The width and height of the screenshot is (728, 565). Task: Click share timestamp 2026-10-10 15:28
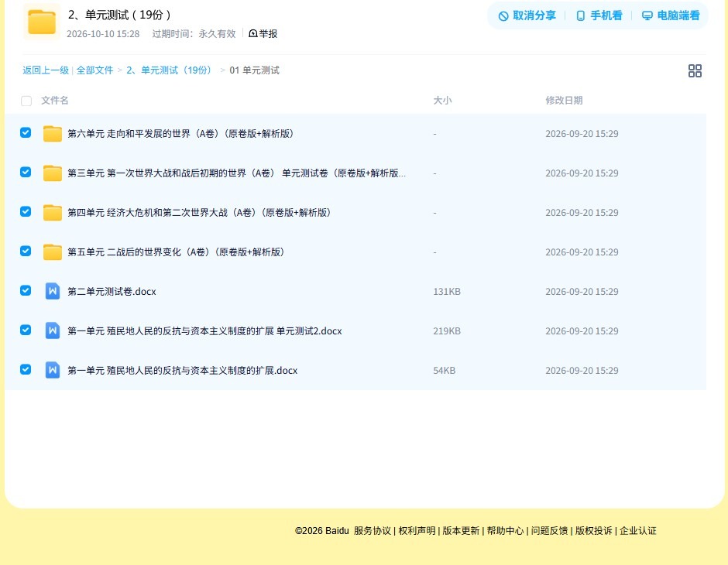point(103,33)
